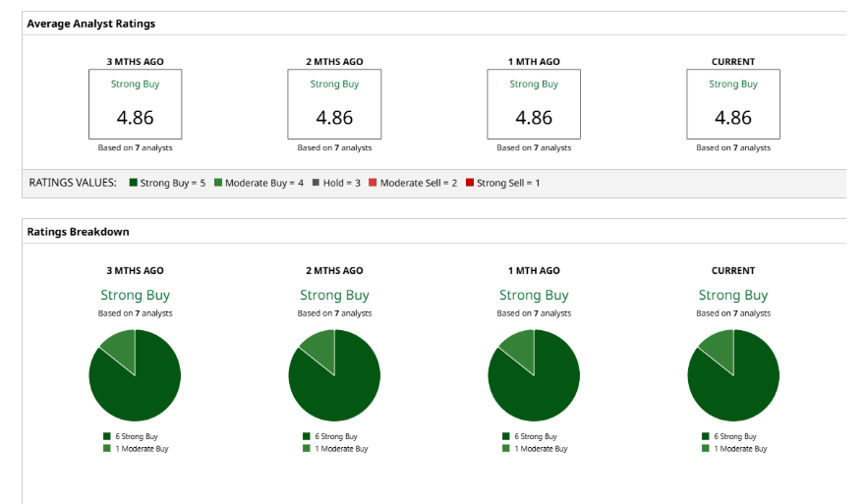Select the 3 MTHS AGO average rating box
Image resolution: width=867 pixels, height=504 pixels.
tap(135, 104)
